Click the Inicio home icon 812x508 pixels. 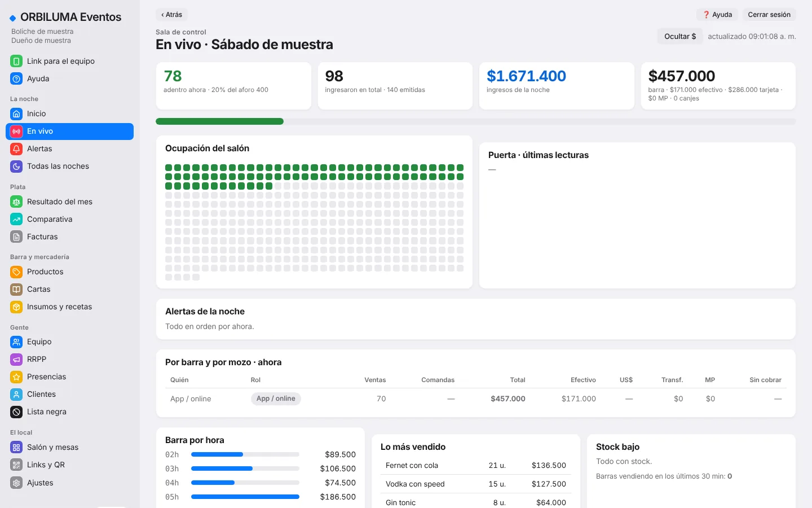(16, 113)
